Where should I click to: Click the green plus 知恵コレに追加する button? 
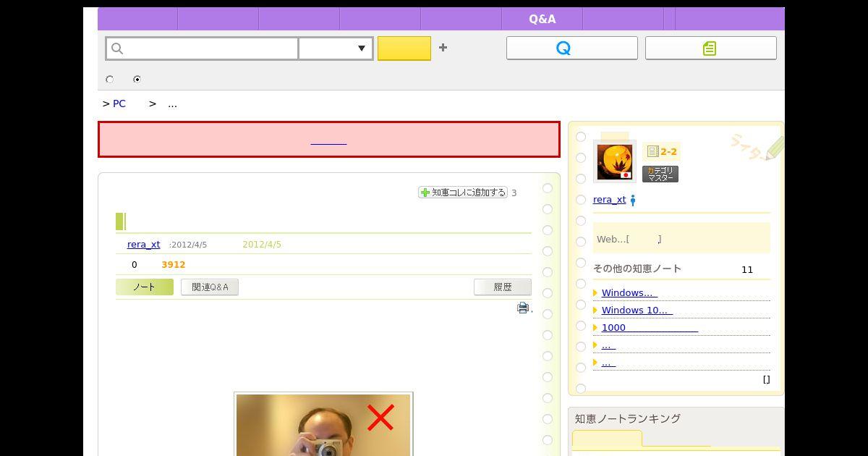[x=462, y=193]
